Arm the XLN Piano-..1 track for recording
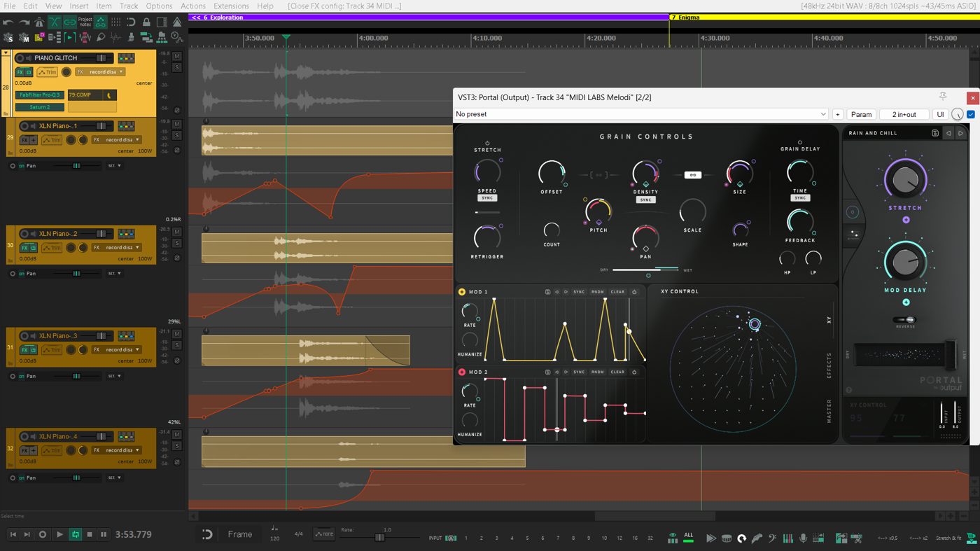 24,126
